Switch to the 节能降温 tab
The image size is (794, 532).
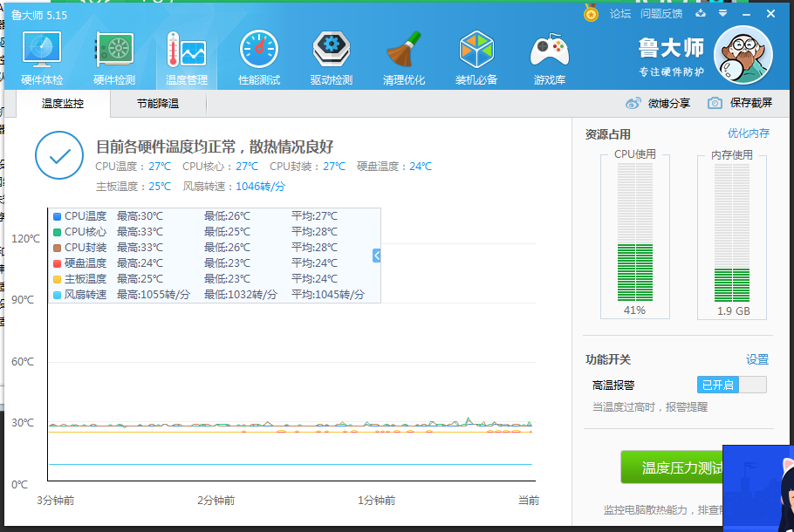click(157, 104)
